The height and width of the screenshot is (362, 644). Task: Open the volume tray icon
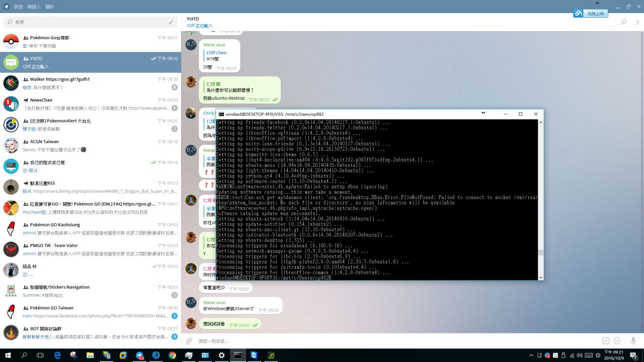point(579,355)
